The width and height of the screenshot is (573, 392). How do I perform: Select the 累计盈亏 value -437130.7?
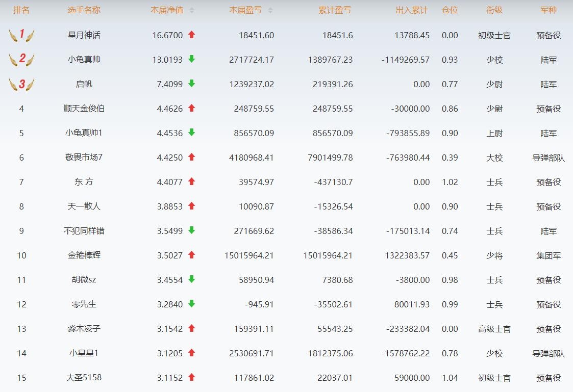pyautogui.click(x=333, y=182)
